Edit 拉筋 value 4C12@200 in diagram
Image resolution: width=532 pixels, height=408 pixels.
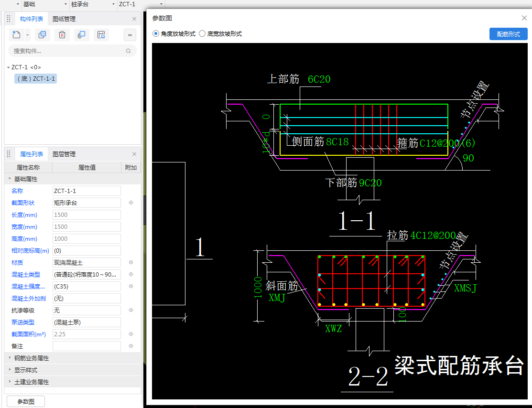(x=433, y=236)
